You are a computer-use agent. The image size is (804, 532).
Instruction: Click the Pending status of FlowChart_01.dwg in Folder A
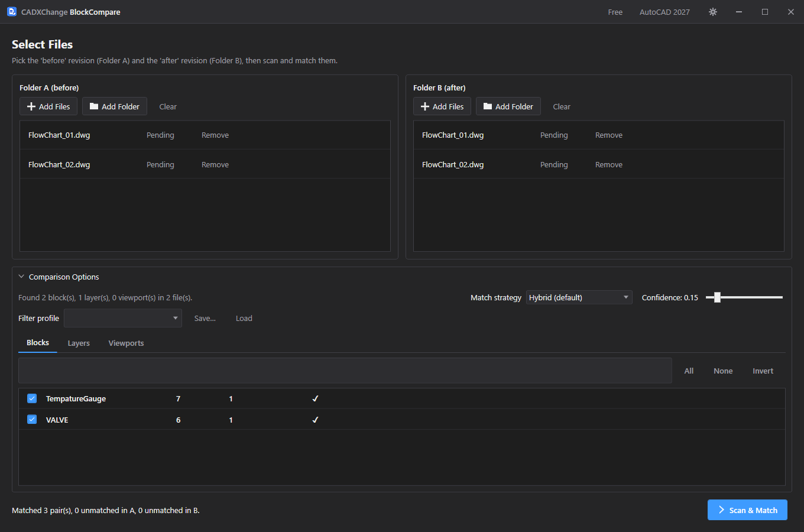[x=160, y=135]
